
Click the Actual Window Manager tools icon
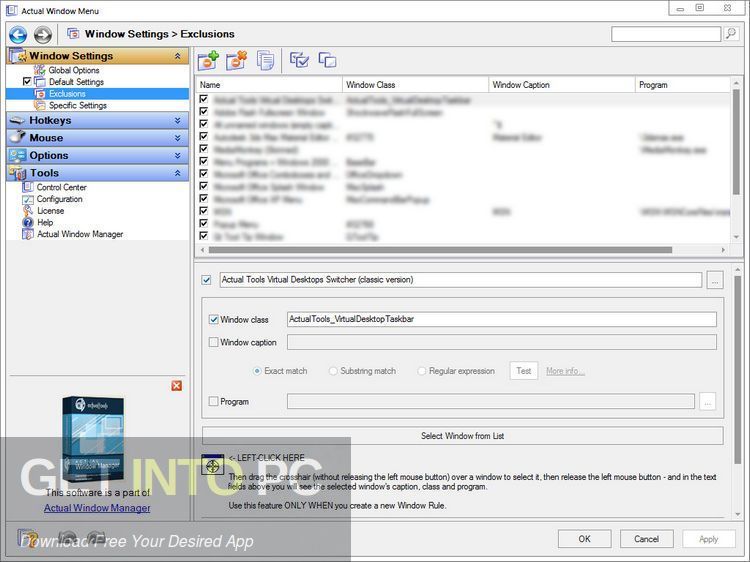click(28, 234)
